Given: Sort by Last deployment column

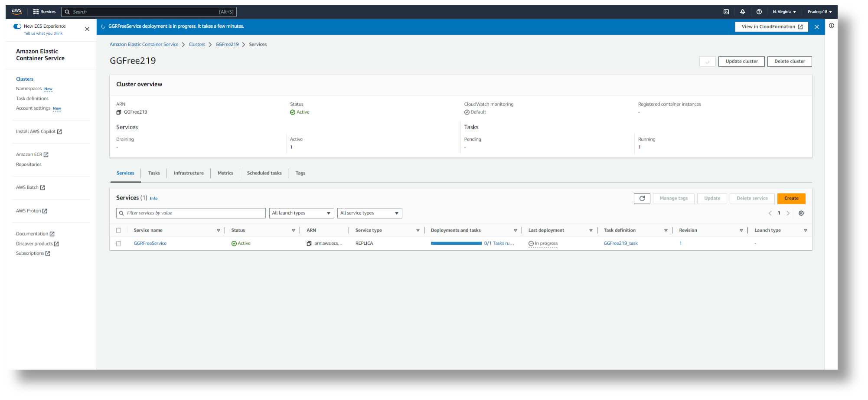Looking at the screenshot, I should (x=591, y=231).
